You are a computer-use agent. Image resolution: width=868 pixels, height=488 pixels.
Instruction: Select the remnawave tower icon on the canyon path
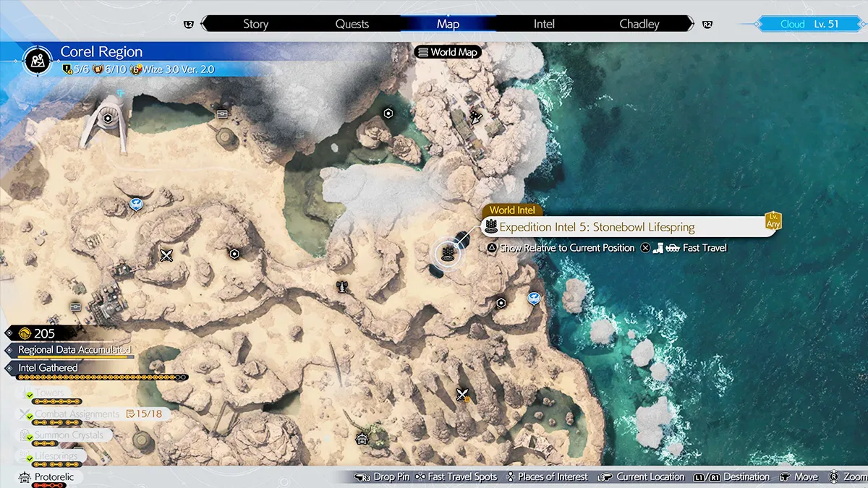click(340, 287)
